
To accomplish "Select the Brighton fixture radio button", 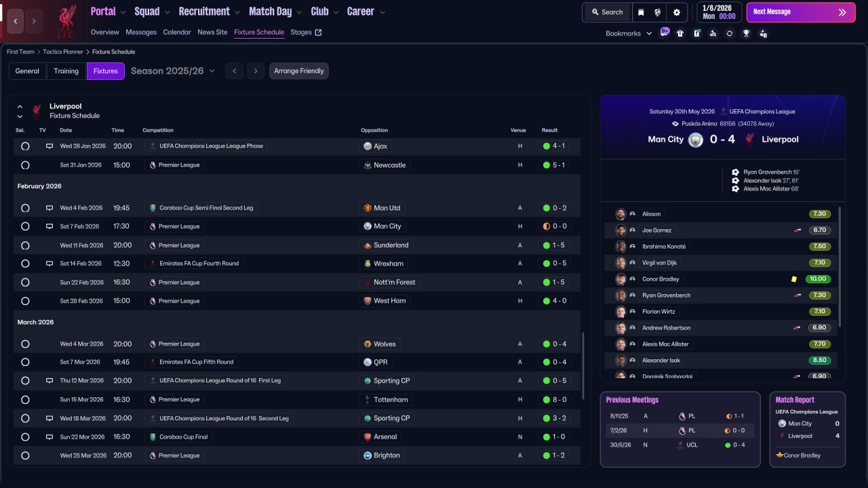I will tap(25, 455).
